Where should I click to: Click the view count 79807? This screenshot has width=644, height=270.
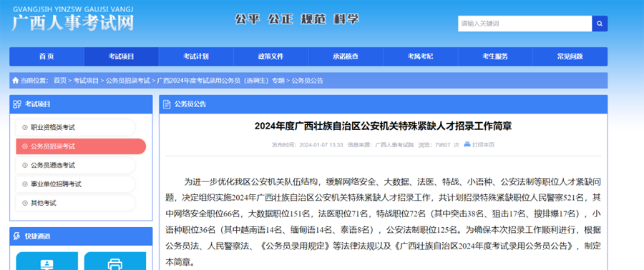pos(442,145)
